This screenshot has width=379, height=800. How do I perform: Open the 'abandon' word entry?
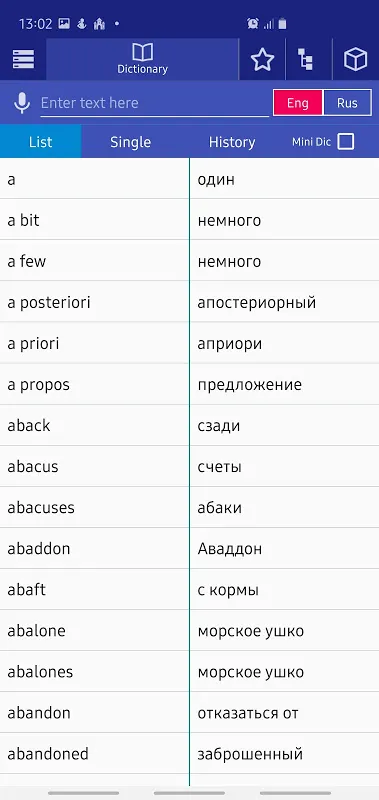tap(94, 713)
